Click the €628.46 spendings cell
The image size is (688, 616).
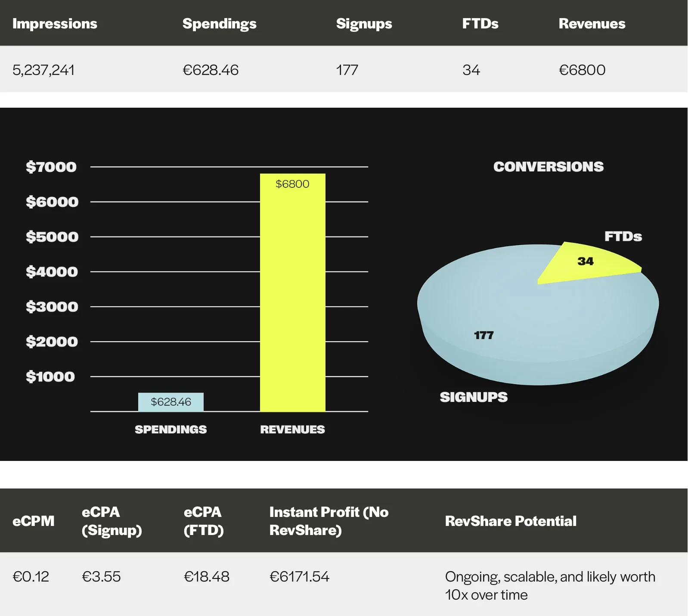point(211,70)
